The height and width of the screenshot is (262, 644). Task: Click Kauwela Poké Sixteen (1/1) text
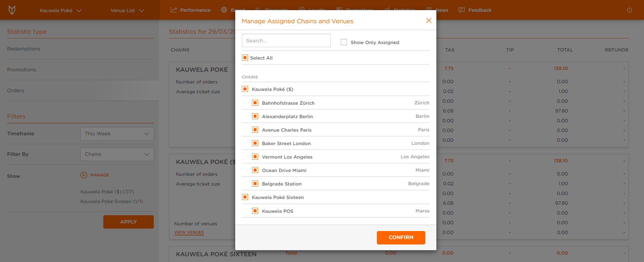pyautogui.click(x=112, y=201)
